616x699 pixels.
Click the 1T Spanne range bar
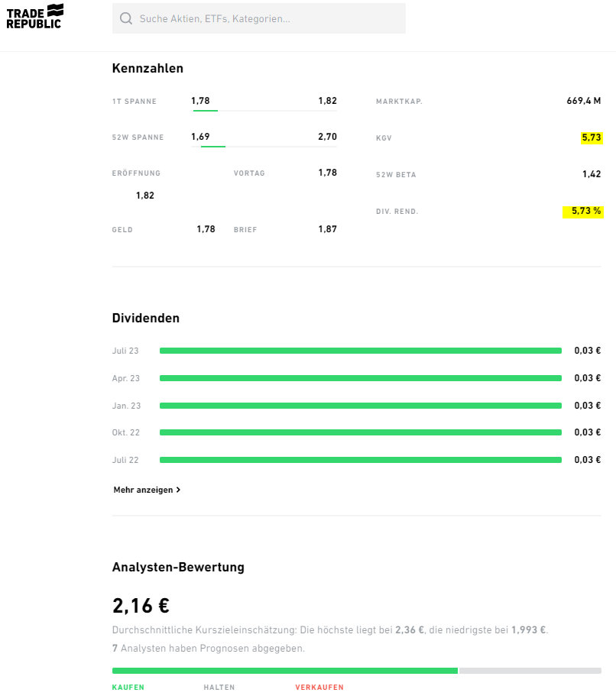coord(264,111)
